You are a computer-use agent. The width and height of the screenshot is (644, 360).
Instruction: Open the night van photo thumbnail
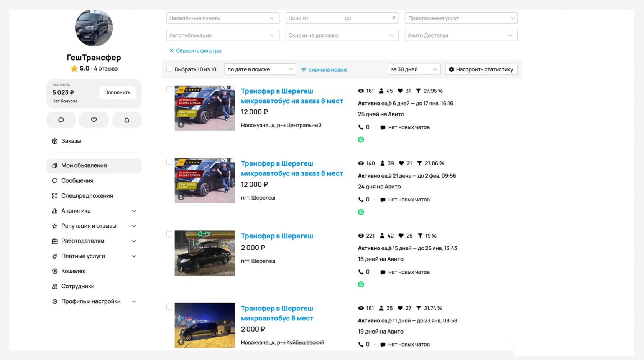pyautogui.click(x=205, y=325)
